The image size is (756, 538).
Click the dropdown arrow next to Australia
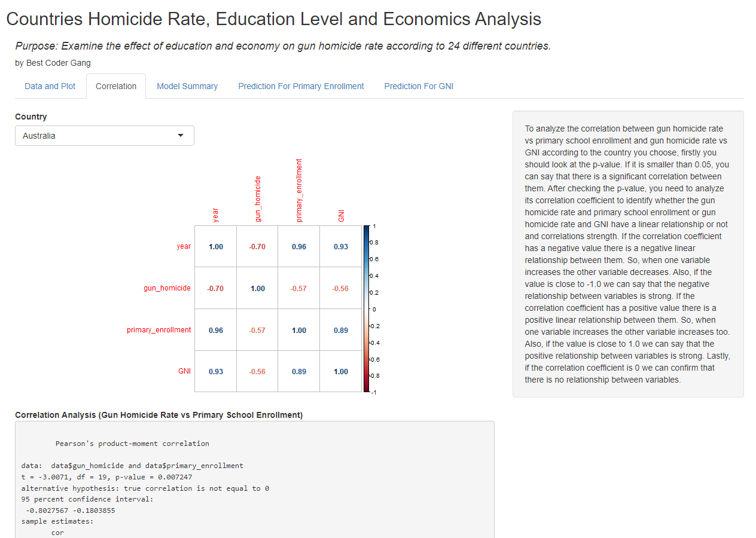(180, 136)
